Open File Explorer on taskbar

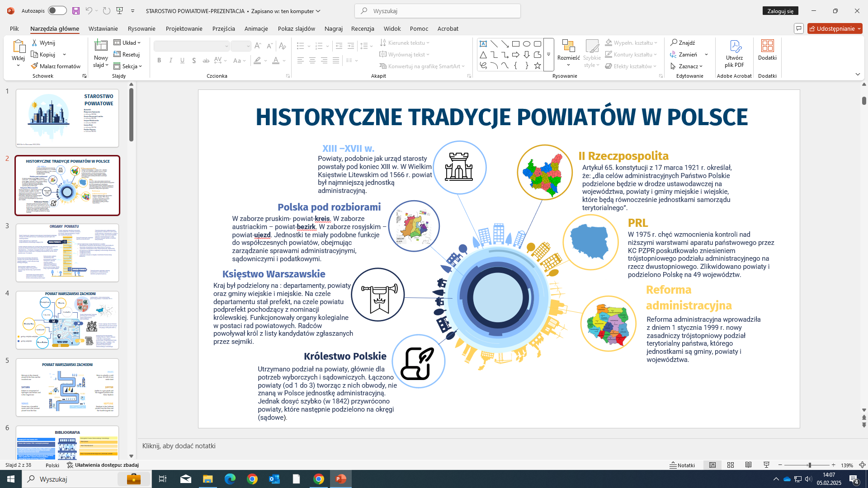pyautogui.click(x=208, y=479)
